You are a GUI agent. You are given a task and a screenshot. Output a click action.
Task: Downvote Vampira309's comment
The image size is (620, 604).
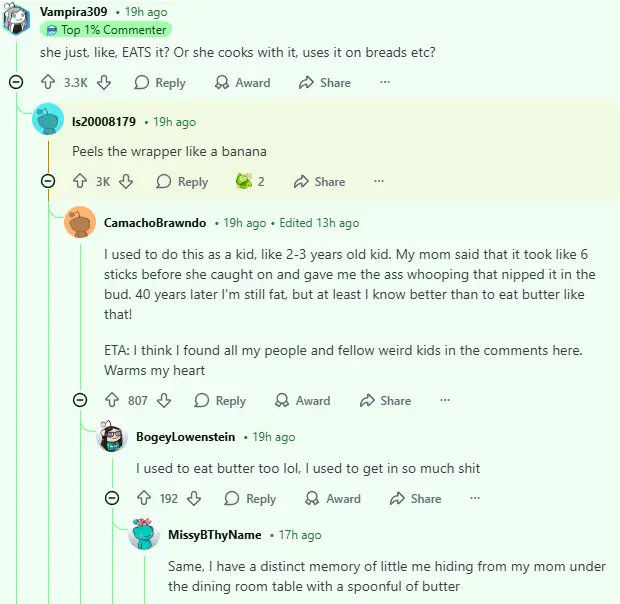click(x=104, y=83)
